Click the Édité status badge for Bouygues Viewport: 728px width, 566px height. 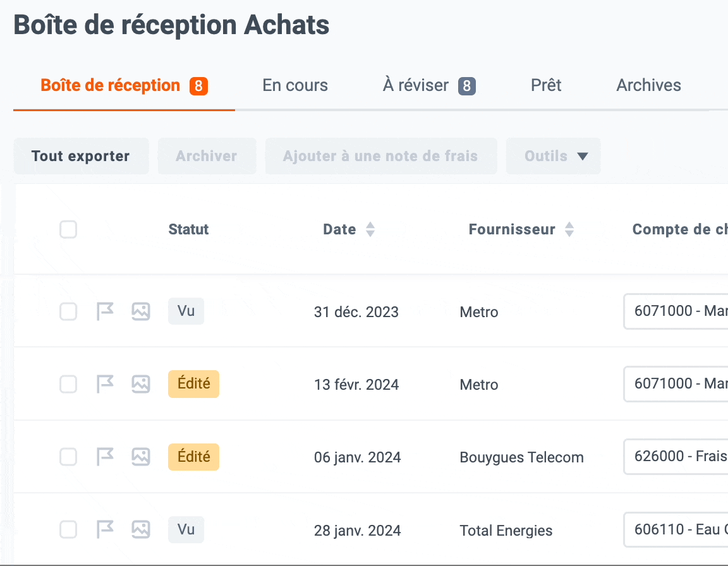point(193,457)
